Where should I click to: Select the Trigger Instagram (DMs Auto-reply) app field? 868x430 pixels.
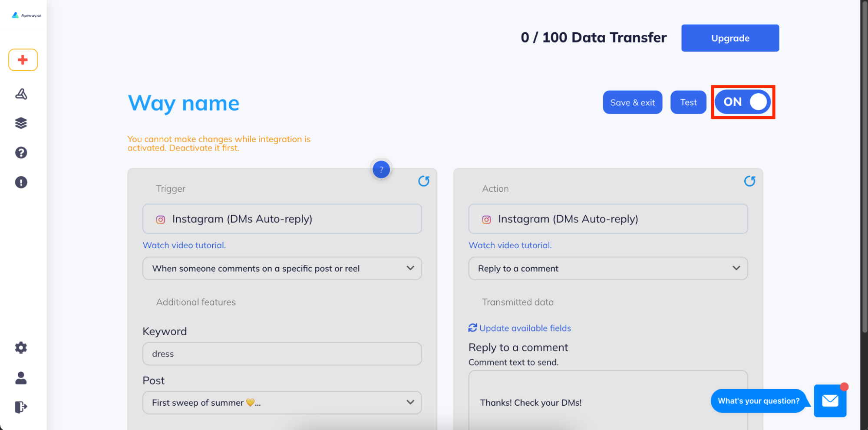click(x=282, y=219)
